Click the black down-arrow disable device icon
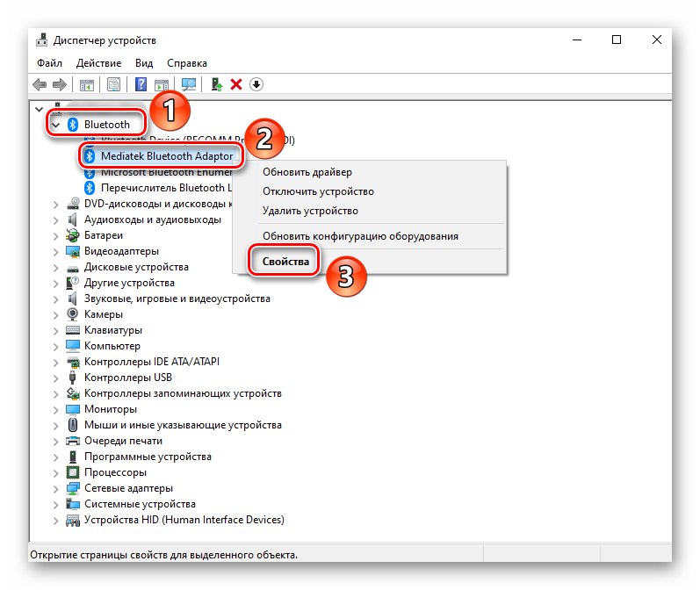This screenshot has height=590, width=700. pos(256,84)
